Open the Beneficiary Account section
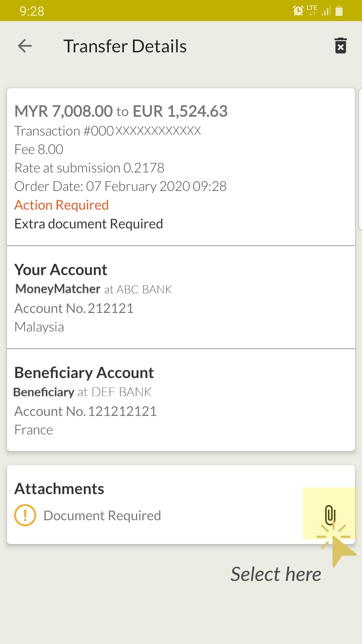Image resolution: width=362 pixels, height=644 pixels. [84, 373]
